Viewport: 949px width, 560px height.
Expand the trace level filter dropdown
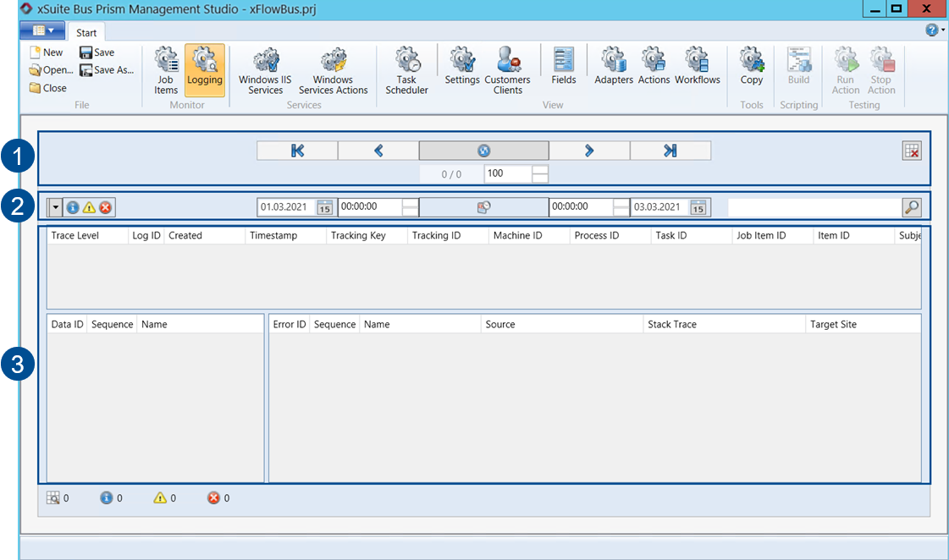tap(56, 207)
